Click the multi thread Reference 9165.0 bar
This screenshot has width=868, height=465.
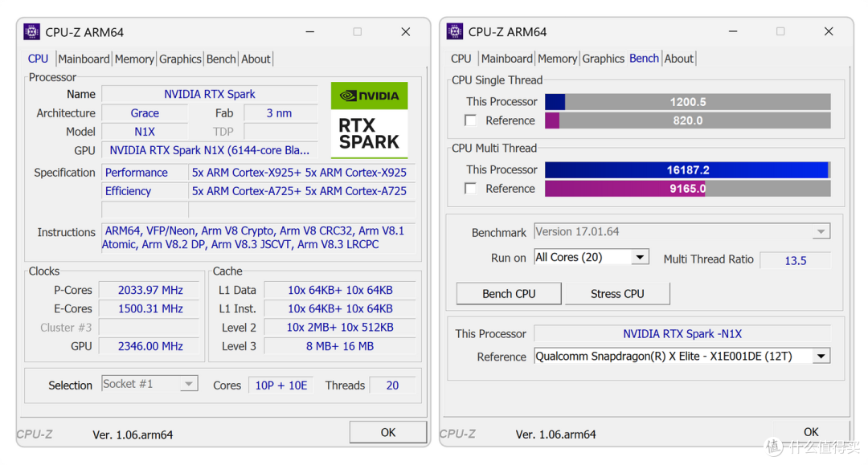(x=687, y=189)
